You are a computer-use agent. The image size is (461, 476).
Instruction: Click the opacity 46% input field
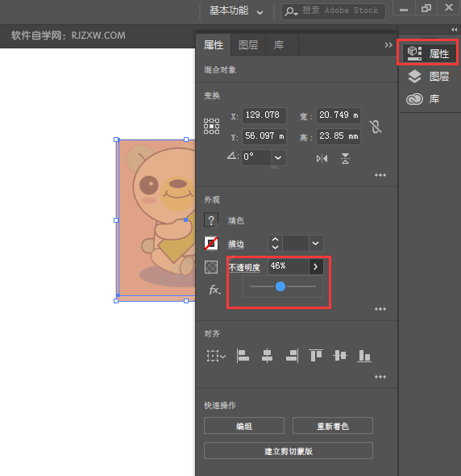pos(289,266)
